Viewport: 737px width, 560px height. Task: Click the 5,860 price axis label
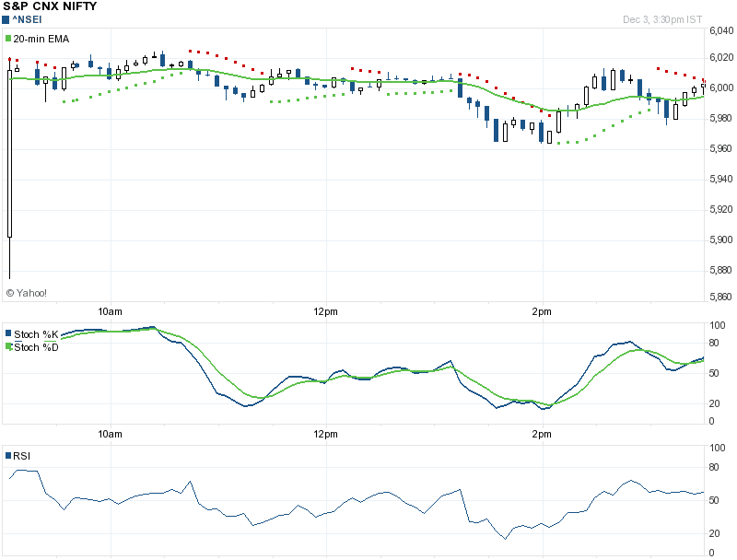point(721,297)
